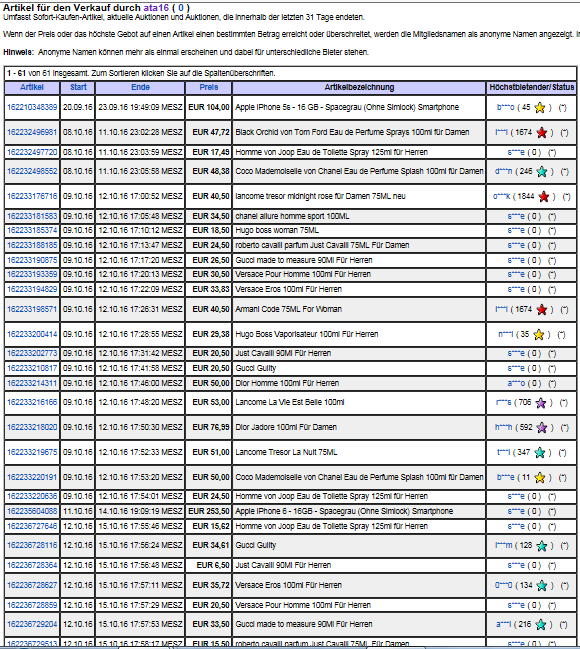Viewport: 580px width, 649px height.
Task: Click red star in Armani Code row
Action: pos(541,309)
